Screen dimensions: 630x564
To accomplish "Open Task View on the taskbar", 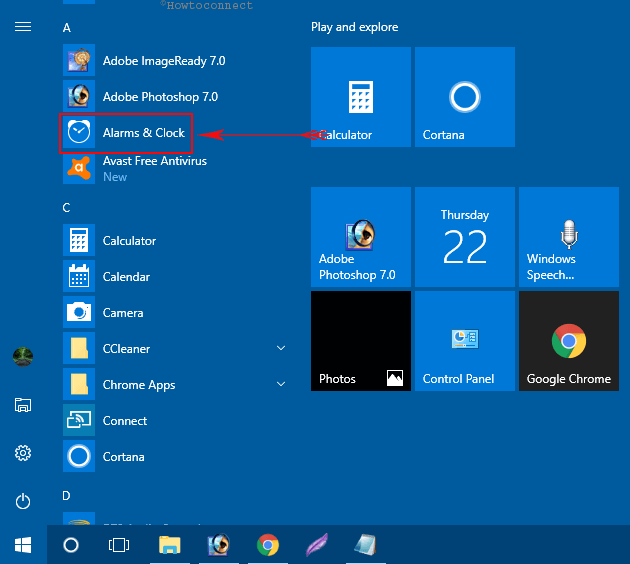I will click(x=119, y=545).
